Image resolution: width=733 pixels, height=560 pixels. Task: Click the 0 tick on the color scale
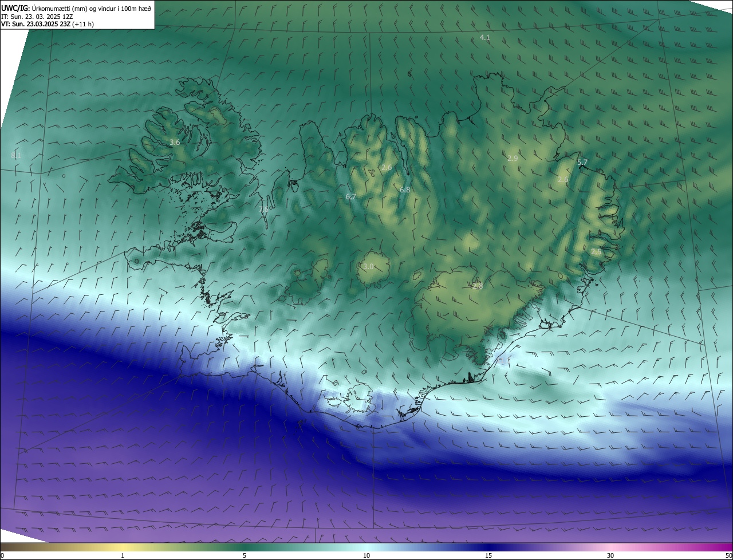(x=2, y=555)
